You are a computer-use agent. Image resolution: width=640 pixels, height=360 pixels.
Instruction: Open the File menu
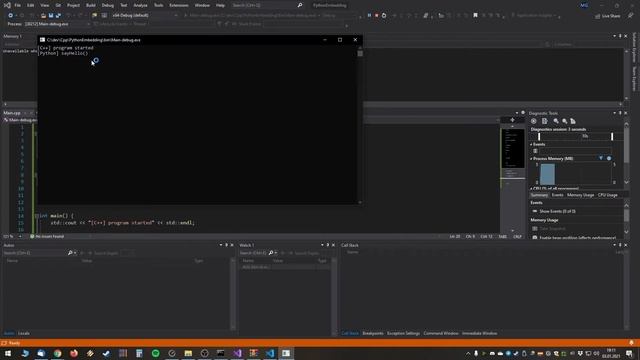coord(18,5)
